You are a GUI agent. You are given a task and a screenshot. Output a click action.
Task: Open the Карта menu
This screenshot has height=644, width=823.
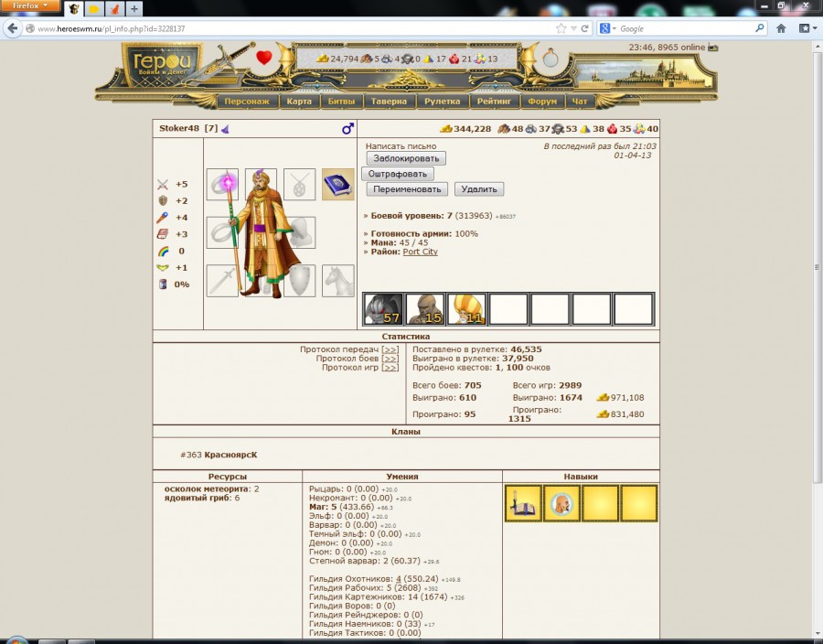299,102
